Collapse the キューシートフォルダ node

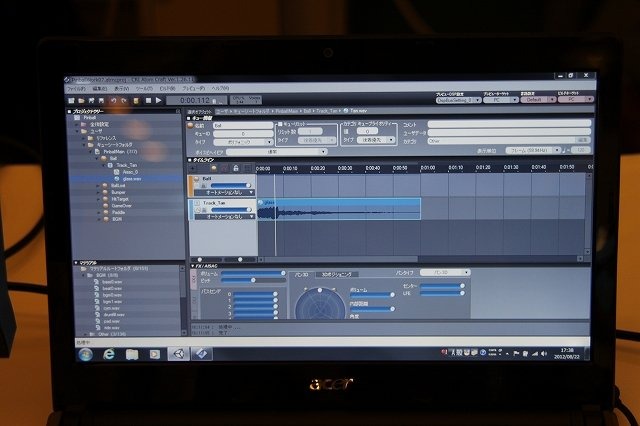(x=84, y=145)
